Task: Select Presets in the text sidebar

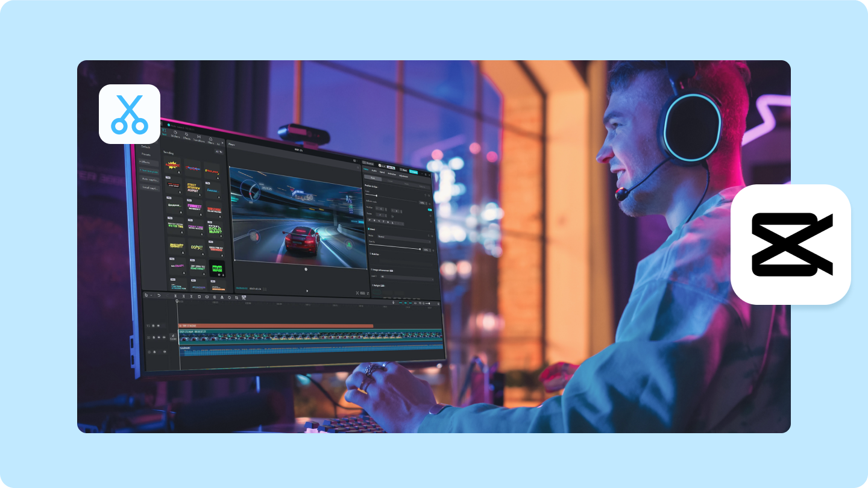Action: pos(146,154)
